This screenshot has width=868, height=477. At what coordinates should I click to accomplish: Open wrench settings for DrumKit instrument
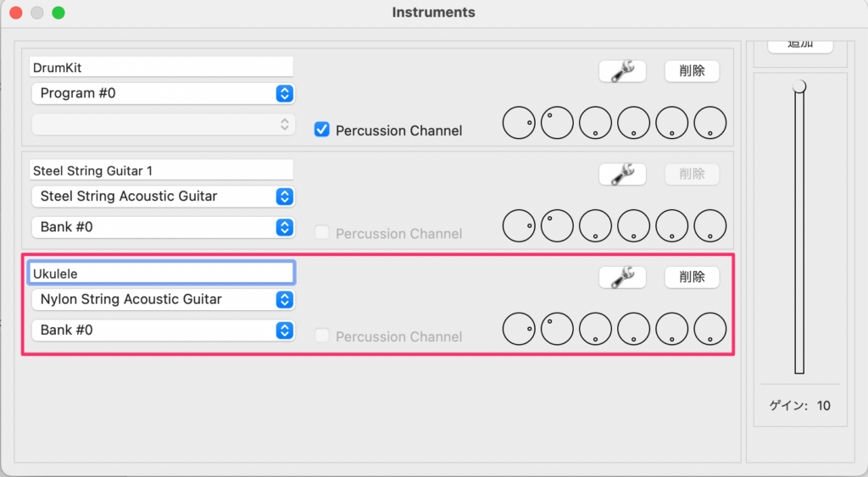pos(622,71)
